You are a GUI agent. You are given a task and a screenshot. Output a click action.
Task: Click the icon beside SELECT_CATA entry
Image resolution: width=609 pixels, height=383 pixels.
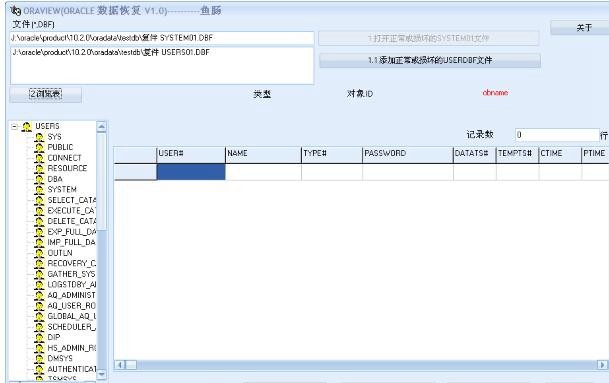tap(39, 200)
